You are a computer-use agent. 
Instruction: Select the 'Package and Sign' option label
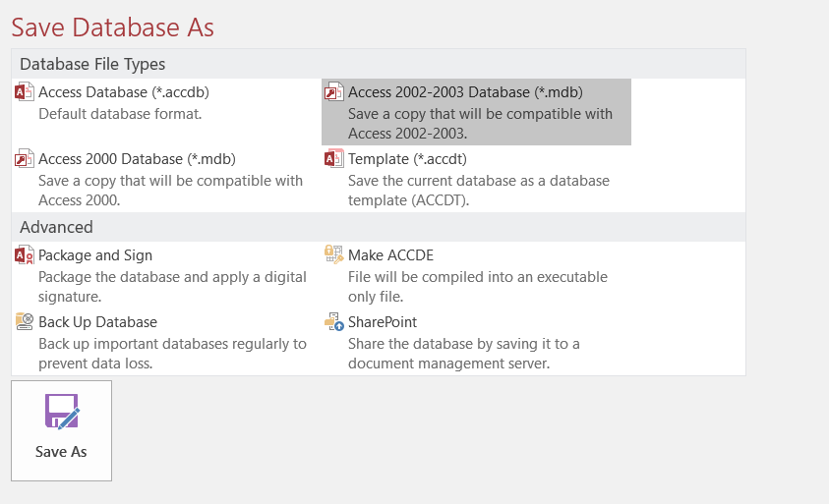pyautogui.click(x=95, y=255)
